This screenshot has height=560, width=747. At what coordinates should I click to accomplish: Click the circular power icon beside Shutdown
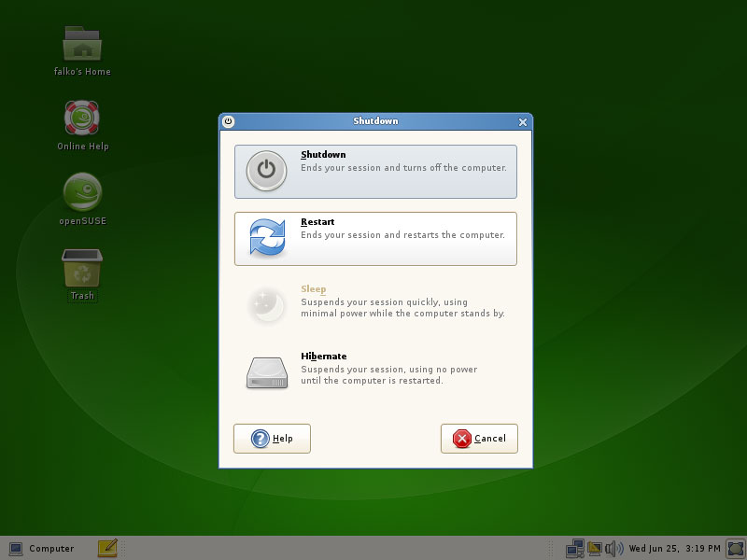coord(266,171)
